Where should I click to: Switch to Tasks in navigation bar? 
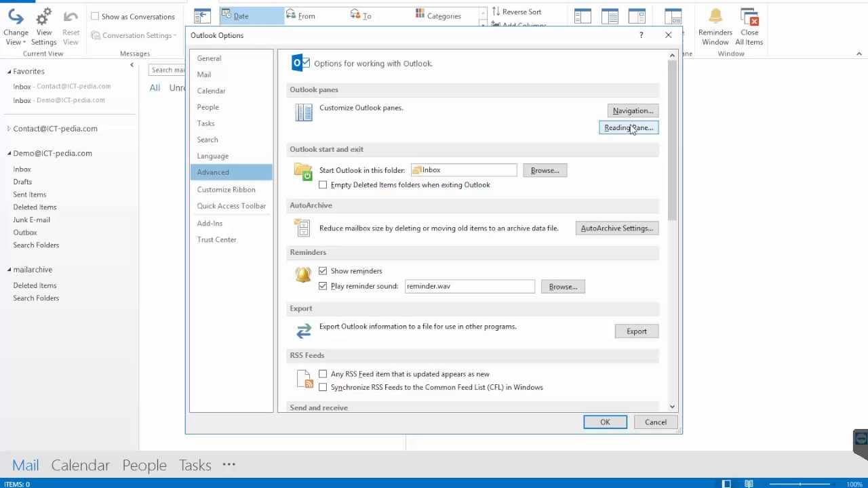(195, 465)
